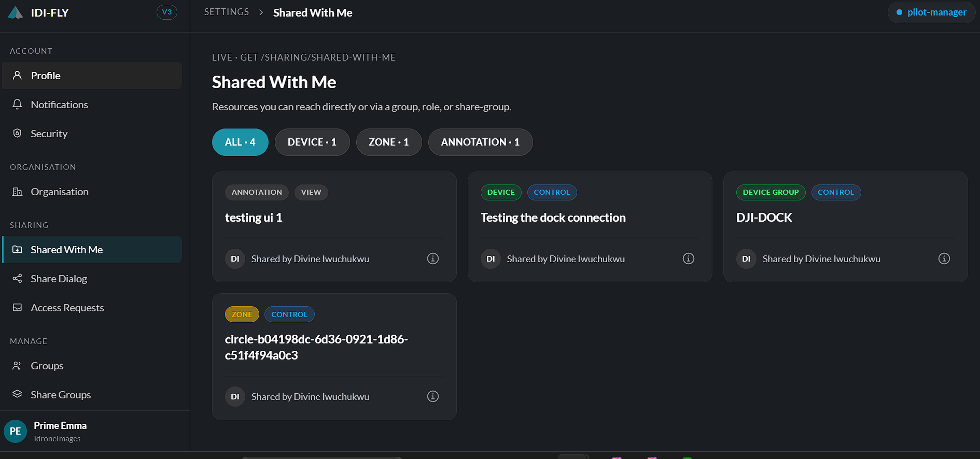
Task: Open Share Dialog from sidebar
Action: tap(92, 279)
